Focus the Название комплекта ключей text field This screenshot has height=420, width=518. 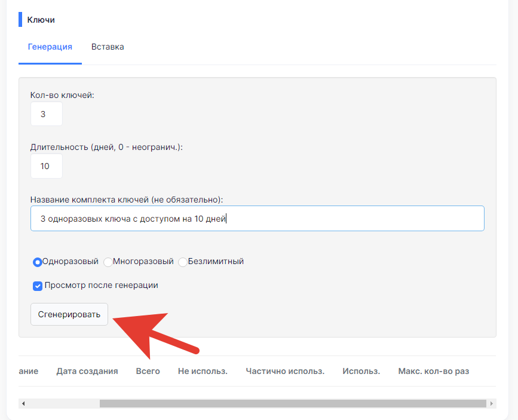click(258, 219)
